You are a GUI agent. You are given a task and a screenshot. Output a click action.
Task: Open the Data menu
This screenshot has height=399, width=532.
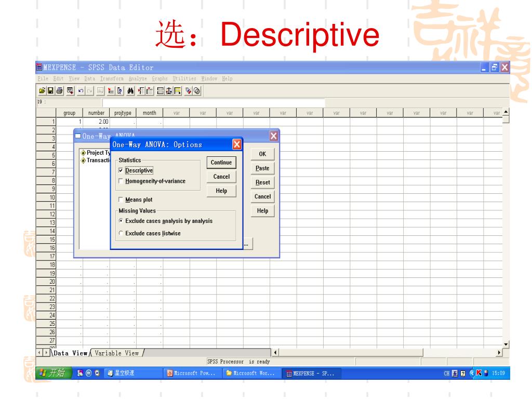tap(89, 79)
